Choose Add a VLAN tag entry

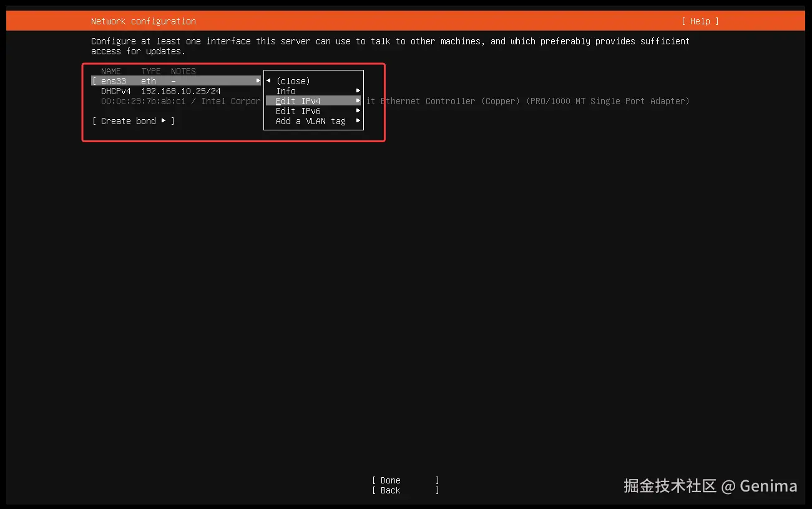click(313, 121)
